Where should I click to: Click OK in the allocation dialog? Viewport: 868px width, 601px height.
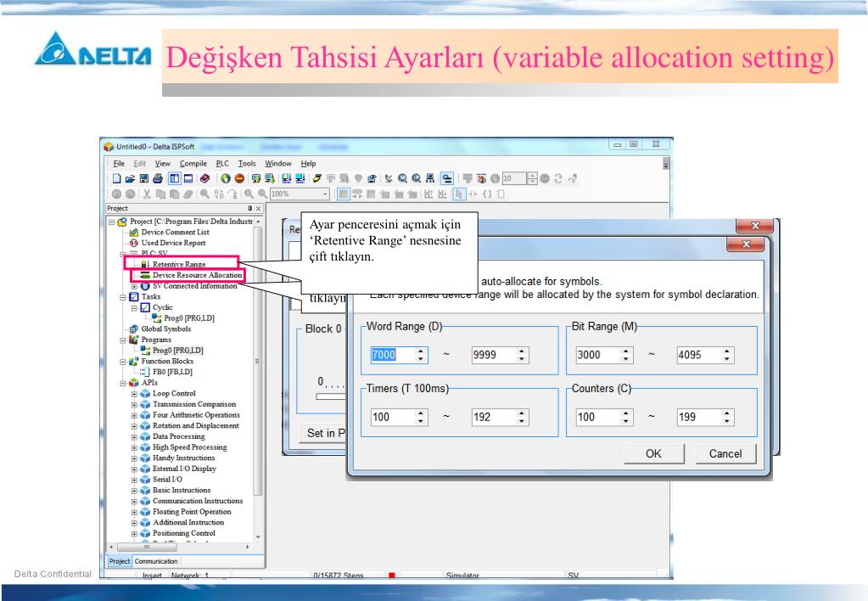pyautogui.click(x=653, y=454)
